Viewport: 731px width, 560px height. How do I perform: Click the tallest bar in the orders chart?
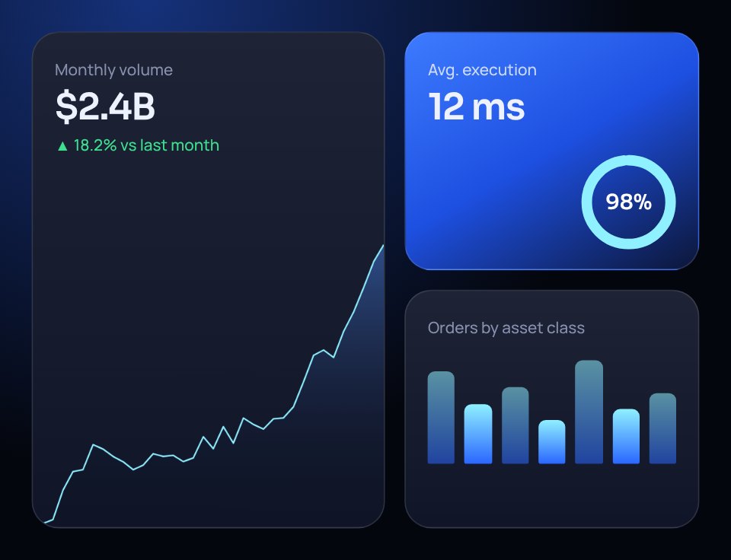[589, 412]
